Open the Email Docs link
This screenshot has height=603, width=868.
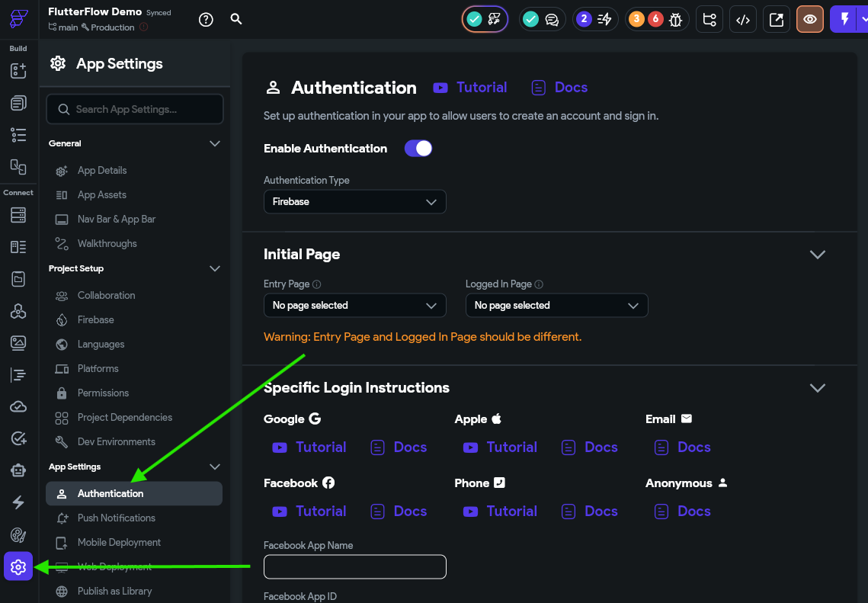(x=682, y=447)
